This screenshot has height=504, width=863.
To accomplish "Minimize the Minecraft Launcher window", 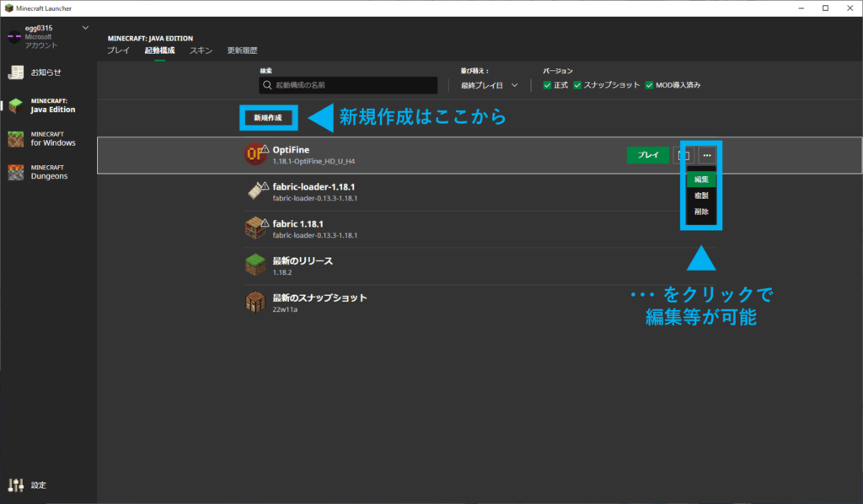I will pyautogui.click(x=801, y=8).
